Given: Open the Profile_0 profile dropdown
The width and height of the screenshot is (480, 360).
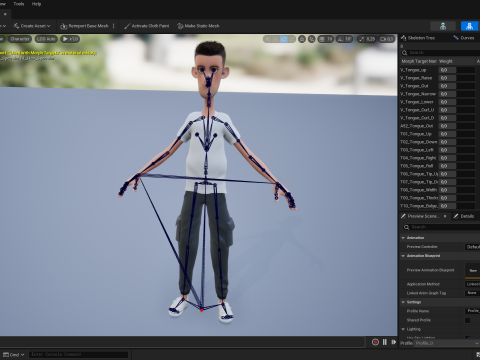Looking at the screenshot, I should click(447, 343).
